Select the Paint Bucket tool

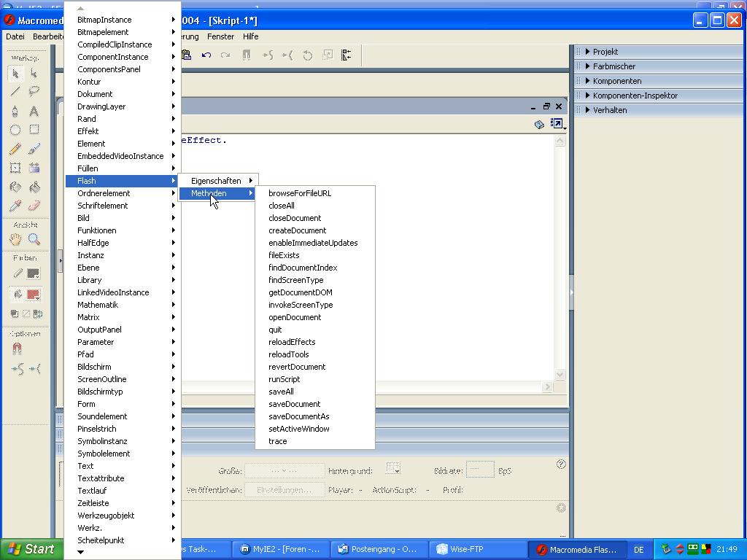(34, 187)
